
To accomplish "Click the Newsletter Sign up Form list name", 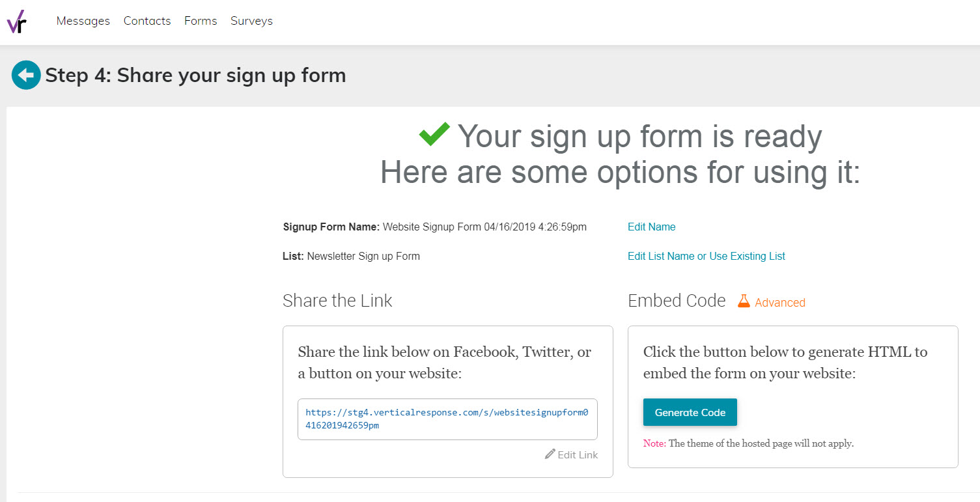I will coord(363,256).
